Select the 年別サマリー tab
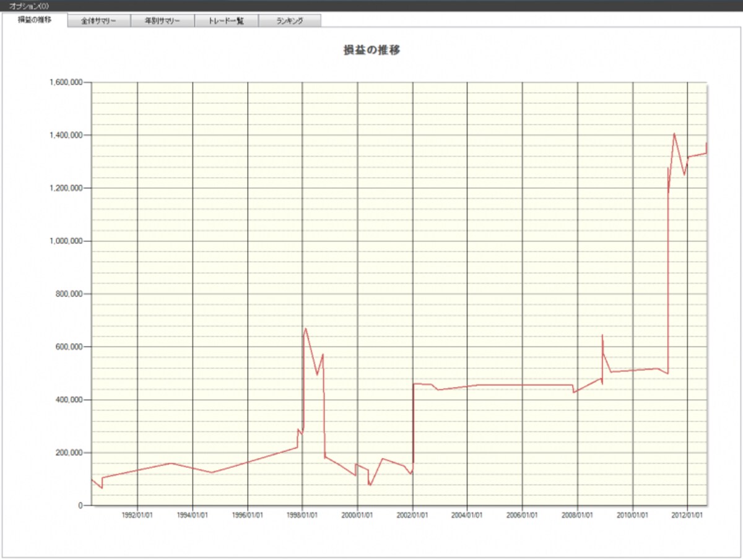The width and height of the screenshot is (743, 560). (162, 20)
